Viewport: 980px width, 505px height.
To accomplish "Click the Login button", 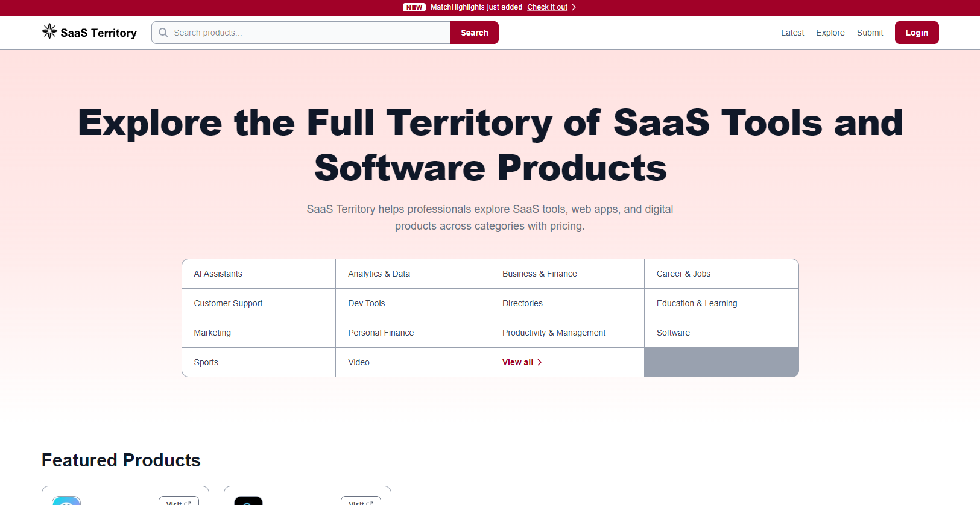I will [x=916, y=33].
